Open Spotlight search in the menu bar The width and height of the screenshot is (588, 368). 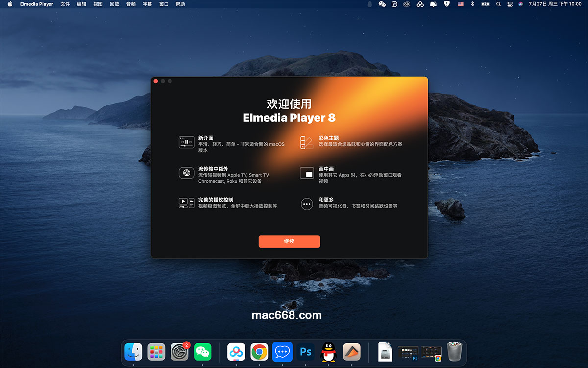click(498, 4)
